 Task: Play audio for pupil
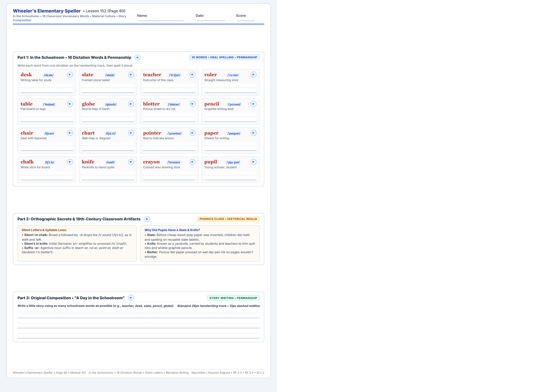coord(254,162)
